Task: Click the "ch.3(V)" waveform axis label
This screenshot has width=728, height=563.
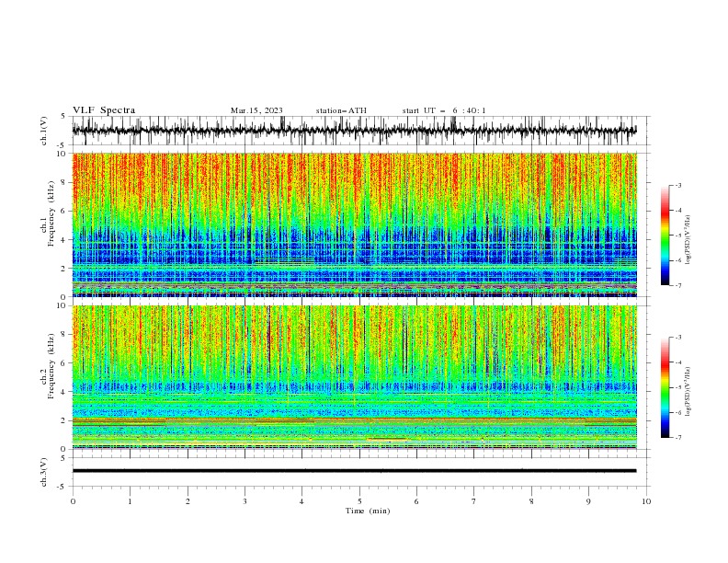Action: click(44, 472)
